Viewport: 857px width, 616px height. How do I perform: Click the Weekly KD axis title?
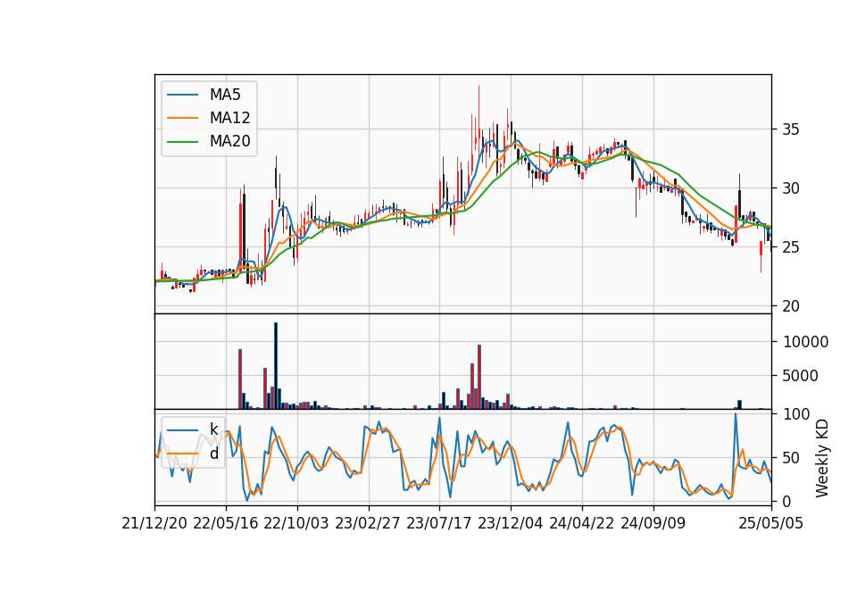[x=822, y=458]
